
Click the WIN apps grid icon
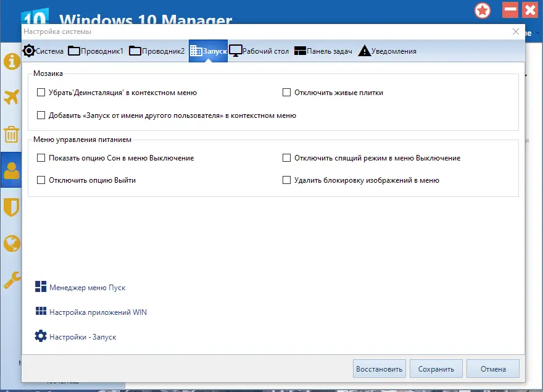click(41, 311)
